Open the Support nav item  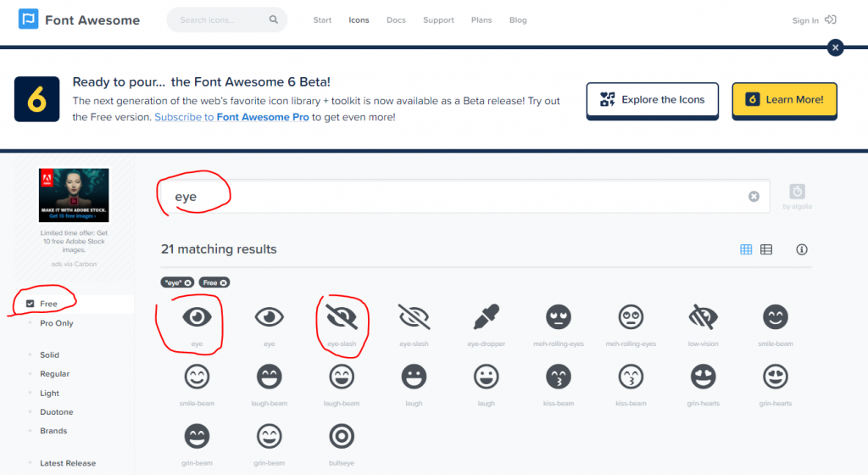(438, 20)
